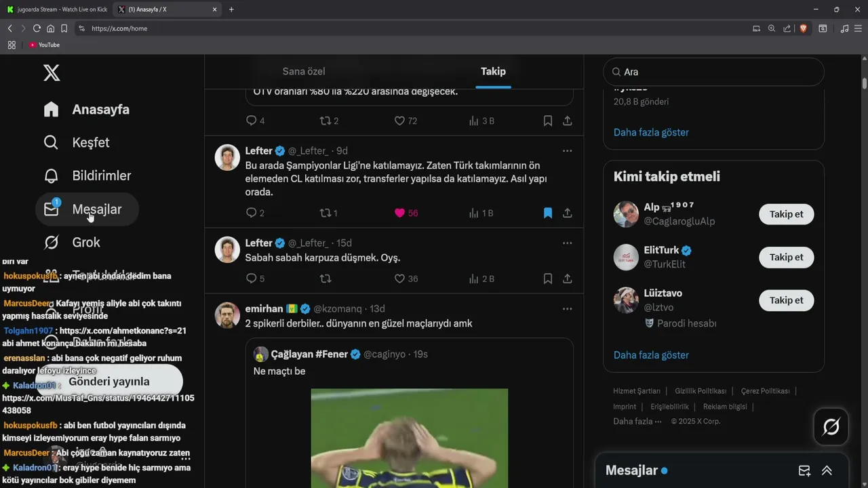Repost the Sabah sabah karpuza post
868x488 pixels.
tap(325, 278)
